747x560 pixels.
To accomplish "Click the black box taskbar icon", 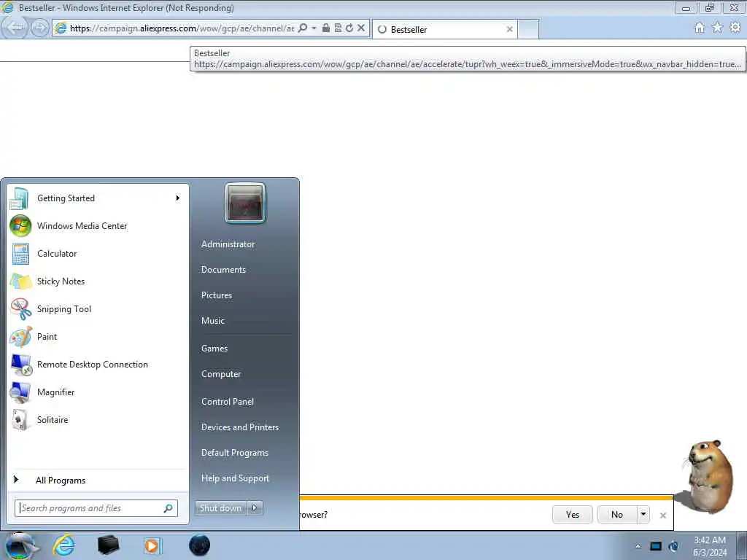I will point(108,545).
